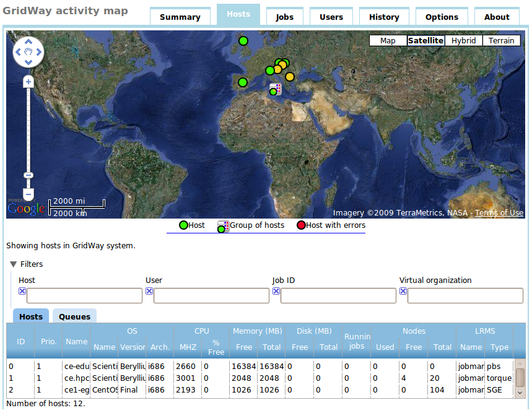Switch to the Queues sub-tab
Viewport: 532px width, 413px height.
tap(75, 316)
